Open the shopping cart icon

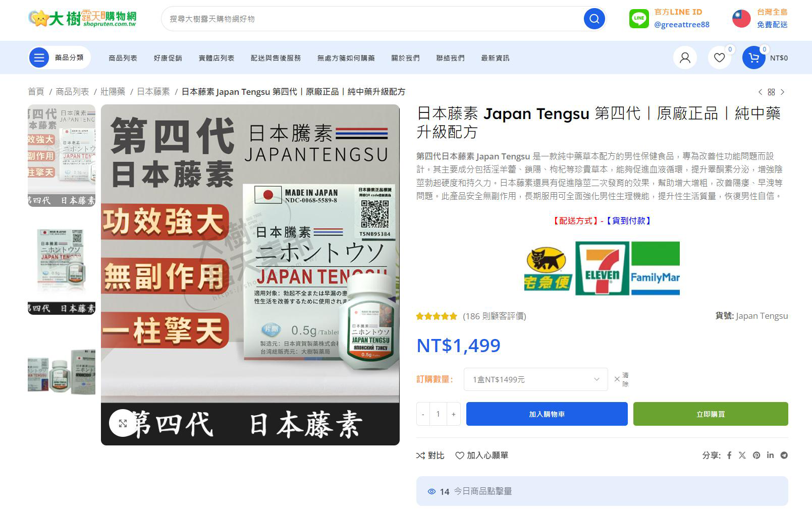pos(754,58)
